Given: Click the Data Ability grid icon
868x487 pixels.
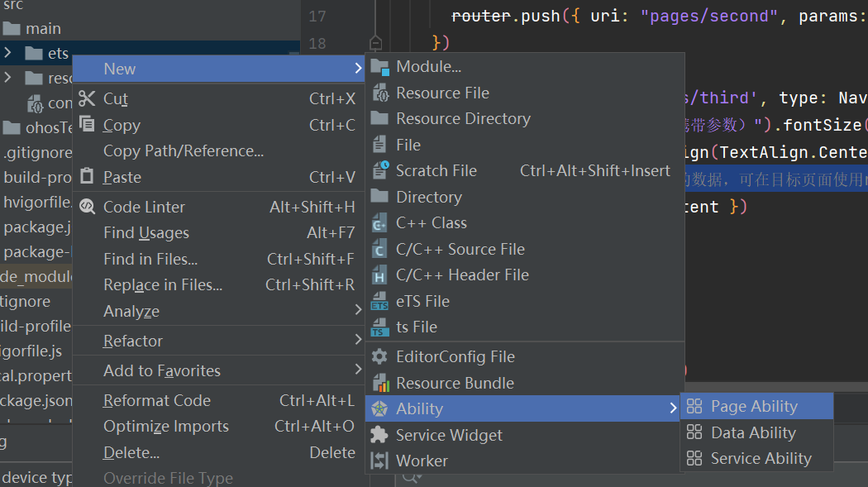Looking at the screenshot, I should pos(694,432).
